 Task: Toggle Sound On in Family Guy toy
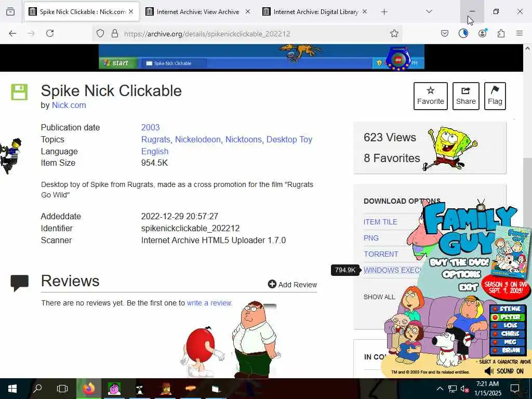504,371
